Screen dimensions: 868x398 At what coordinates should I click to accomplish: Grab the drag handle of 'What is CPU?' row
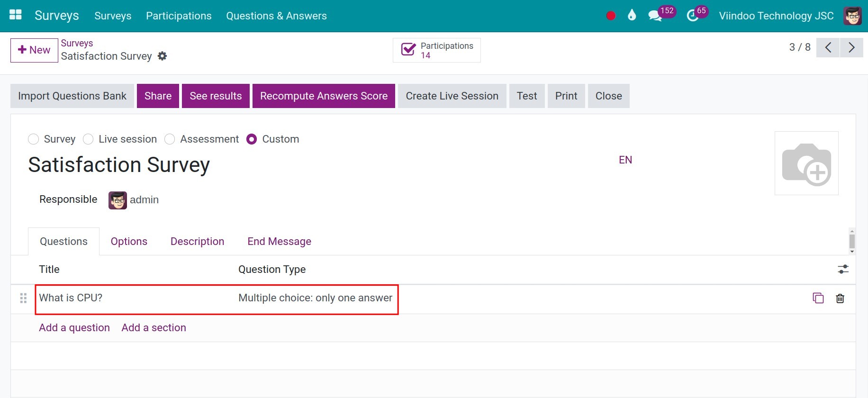(x=23, y=298)
